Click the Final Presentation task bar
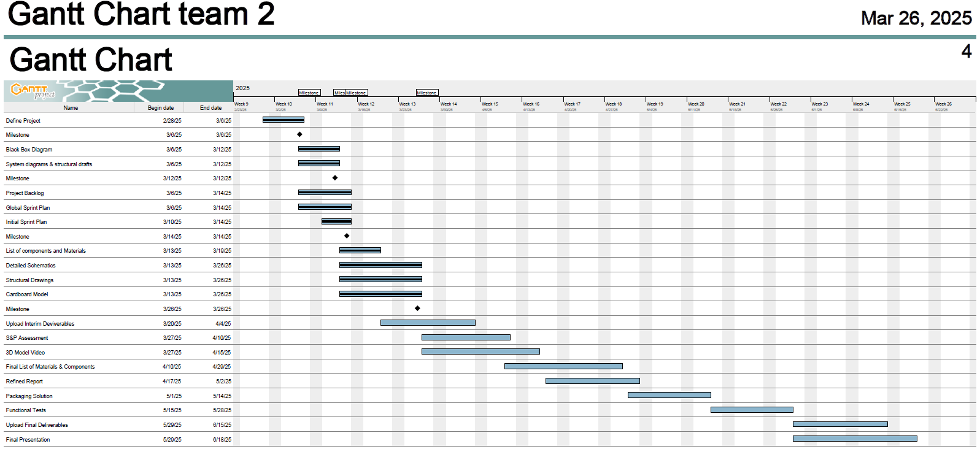The width and height of the screenshot is (980, 449). 854,439
